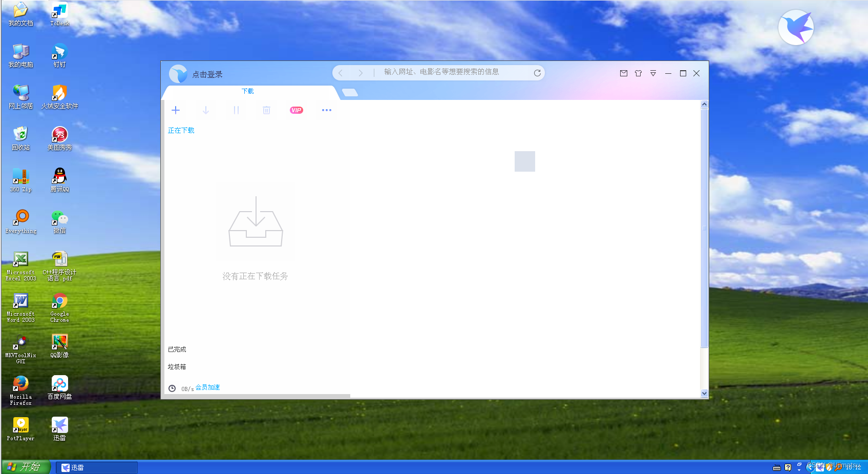Click the 点击登录 login link
This screenshot has height=474, width=868.
(x=207, y=74)
